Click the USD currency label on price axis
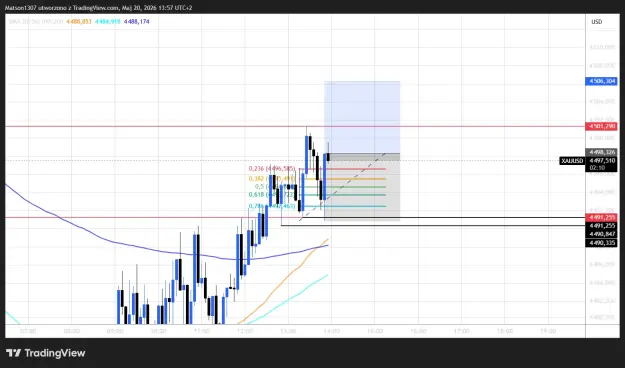 597,22
